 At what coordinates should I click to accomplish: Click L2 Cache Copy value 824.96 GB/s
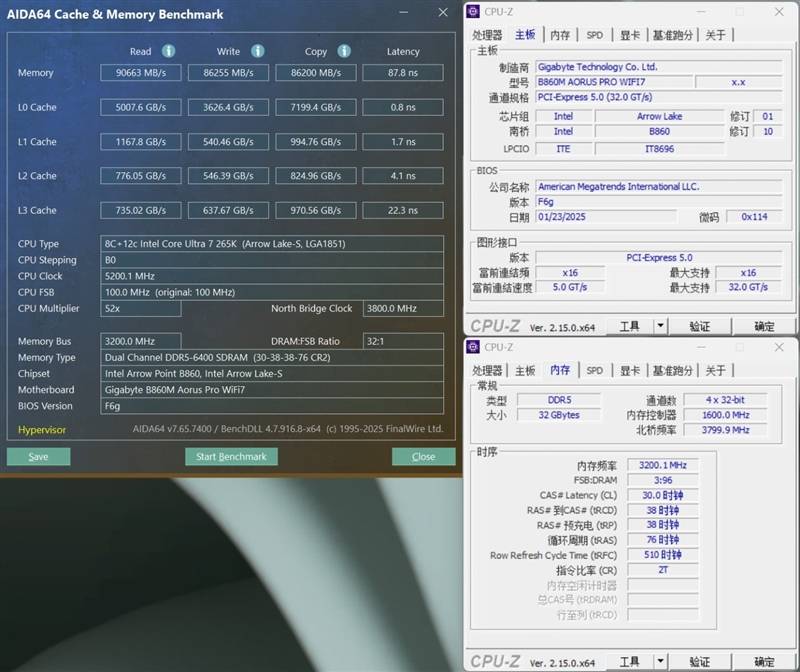click(x=316, y=176)
